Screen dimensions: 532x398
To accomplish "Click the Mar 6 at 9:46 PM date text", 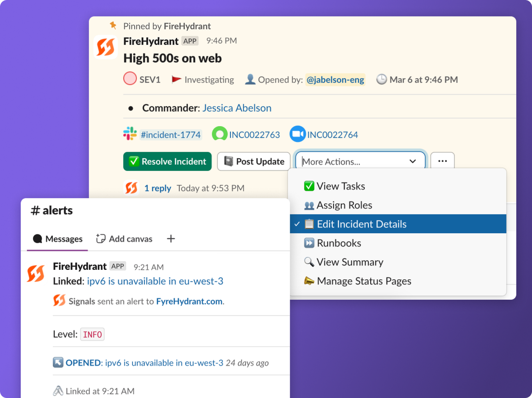I will [x=424, y=80].
